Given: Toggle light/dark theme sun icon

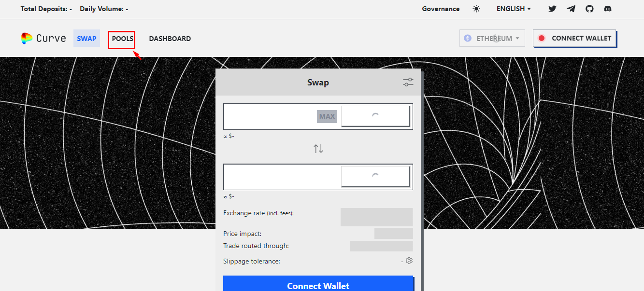Looking at the screenshot, I should (476, 9).
